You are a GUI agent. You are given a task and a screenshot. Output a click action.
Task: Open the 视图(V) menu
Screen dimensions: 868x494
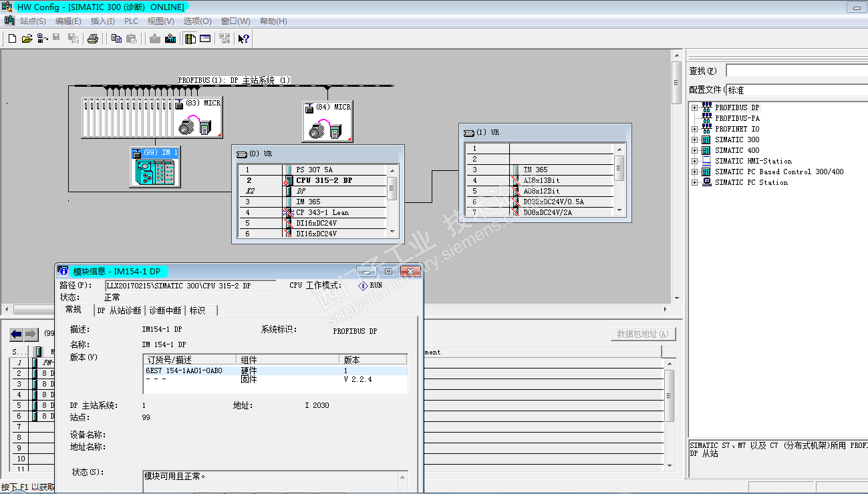pyautogui.click(x=161, y=21)
